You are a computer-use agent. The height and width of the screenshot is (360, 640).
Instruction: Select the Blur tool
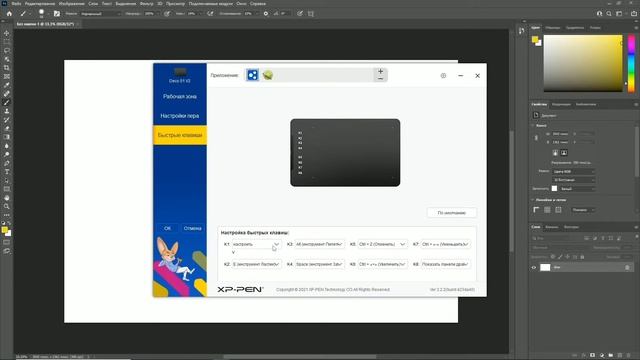coord(7,146)
